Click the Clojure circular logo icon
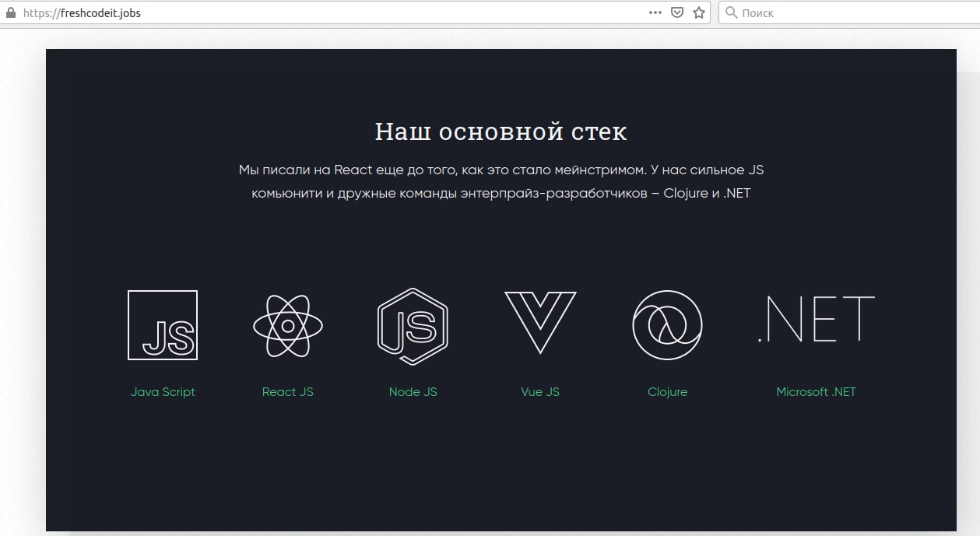Screen dimensions: 980x536 coord(667,325)
